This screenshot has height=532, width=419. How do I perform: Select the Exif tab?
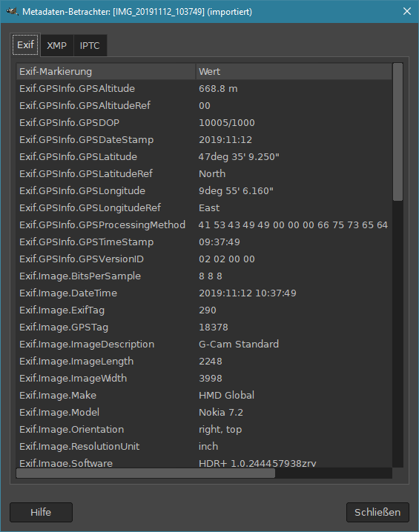pyautogui.click(x=25, y=44)
